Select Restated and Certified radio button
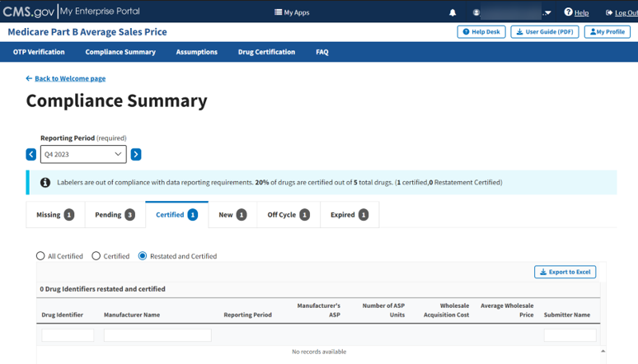 pos(143,256)
